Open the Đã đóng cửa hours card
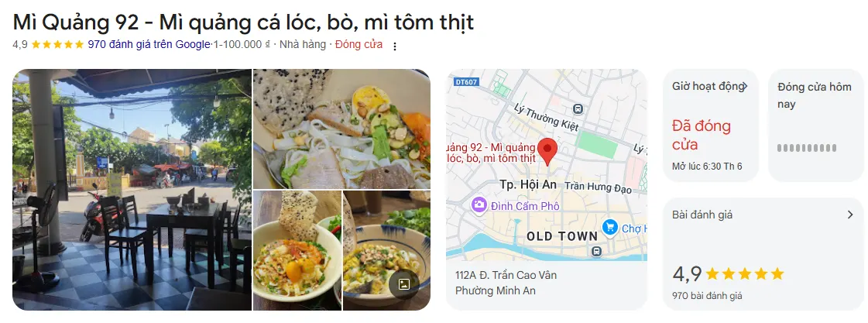This screenshot has height=323, width=868. pyautogui.click(x=710, y=125)
